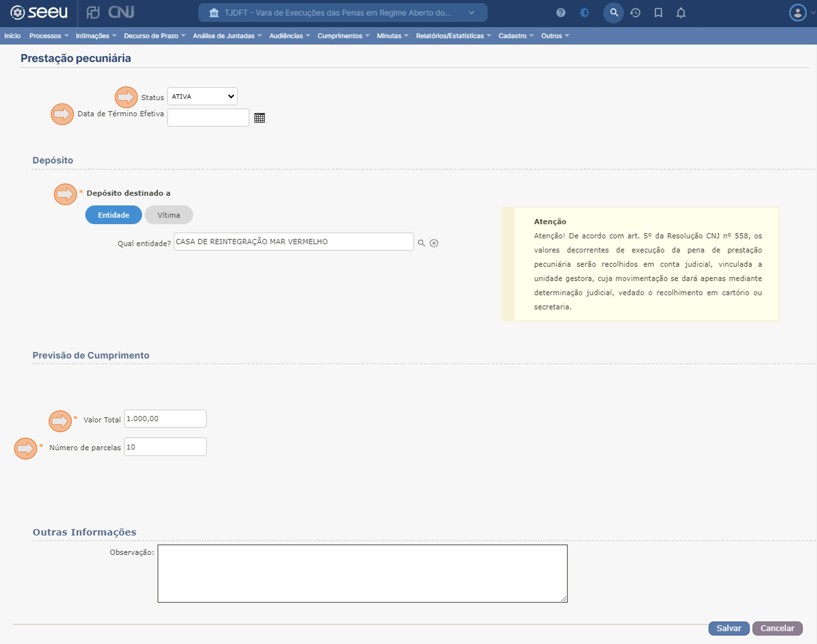Open the calendar picker for Data de Término
The image size is (817, 644).
point(259,118)
